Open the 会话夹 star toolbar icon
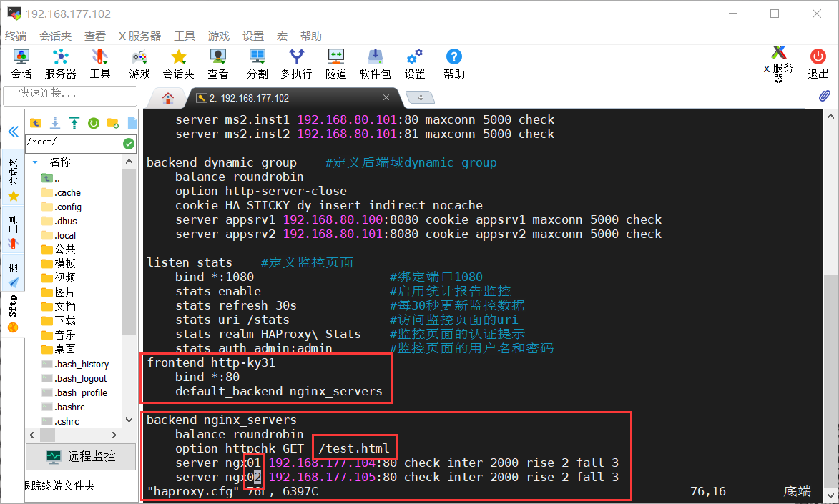Image resolution: width=839 pixels, height=504 pixels. (179, 64)
